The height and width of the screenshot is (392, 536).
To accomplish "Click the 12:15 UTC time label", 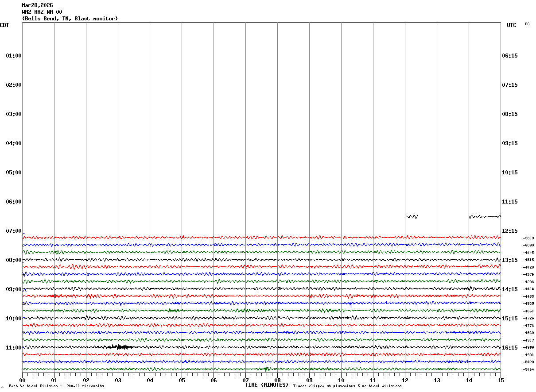I will (510, 231).
